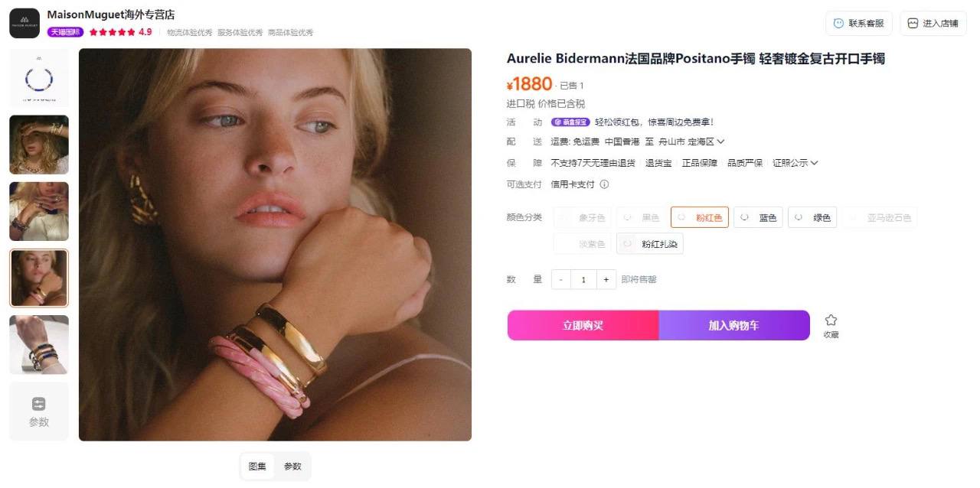Select the 绿色 color option

point(812,218)
